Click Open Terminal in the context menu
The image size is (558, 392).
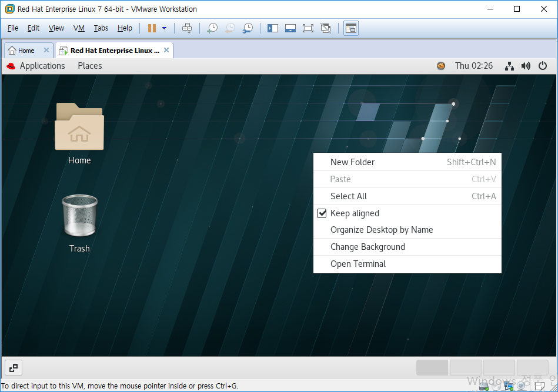[x=407, y=264]
